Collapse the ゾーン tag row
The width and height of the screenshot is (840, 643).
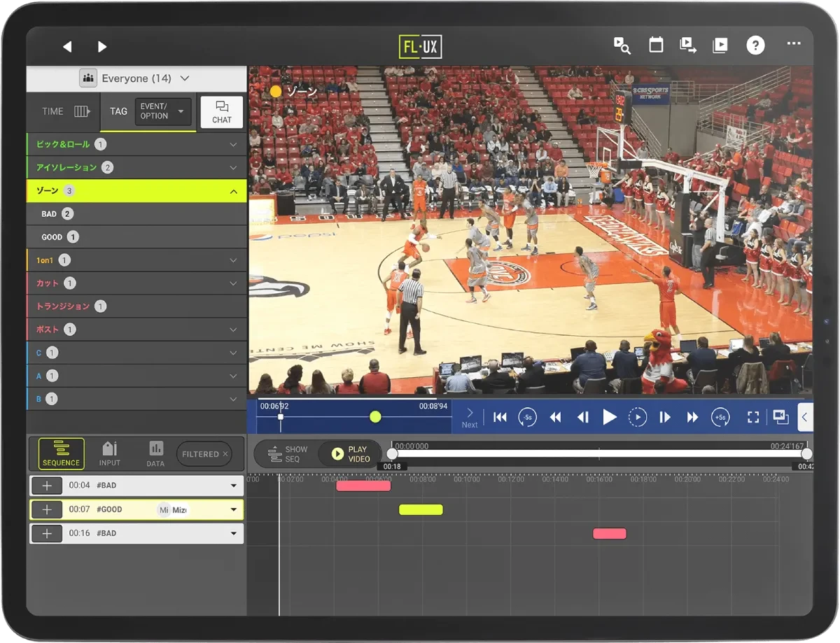pyautogui.click(x=136, y=191)
